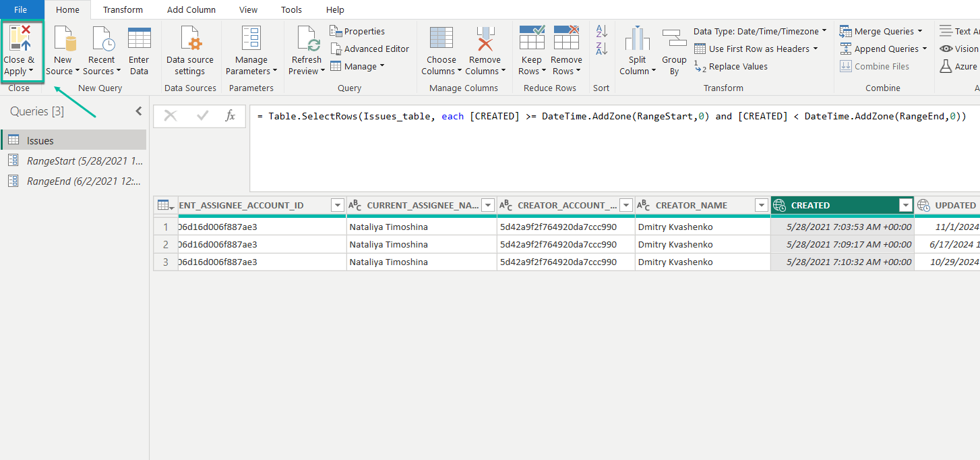Open the Merge Queries menu
Image resolution: width=980 pixels, height=460 pixels.
(x=884, y=31)
